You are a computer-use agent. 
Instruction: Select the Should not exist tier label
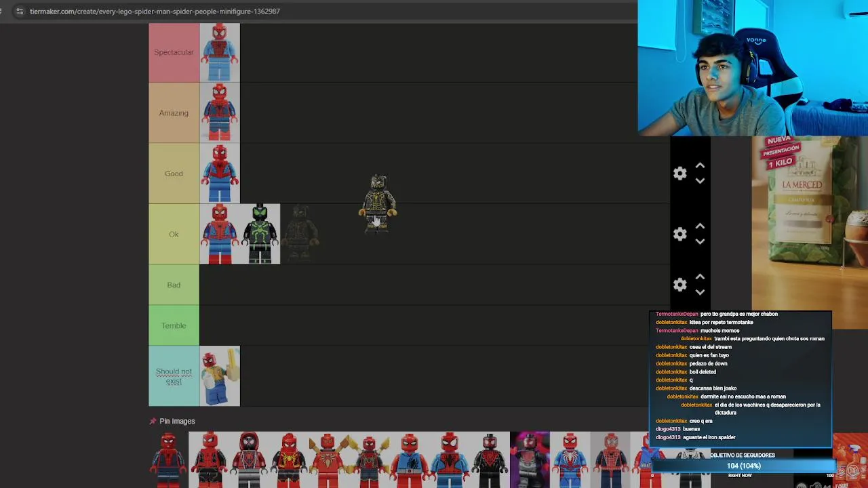pos(174,376)
